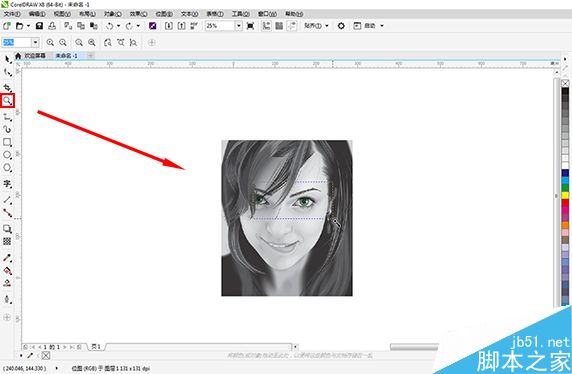This screenshot has height=374, width=572.
Task: Click the Publish to PDF icon
Action: [194, 26]
